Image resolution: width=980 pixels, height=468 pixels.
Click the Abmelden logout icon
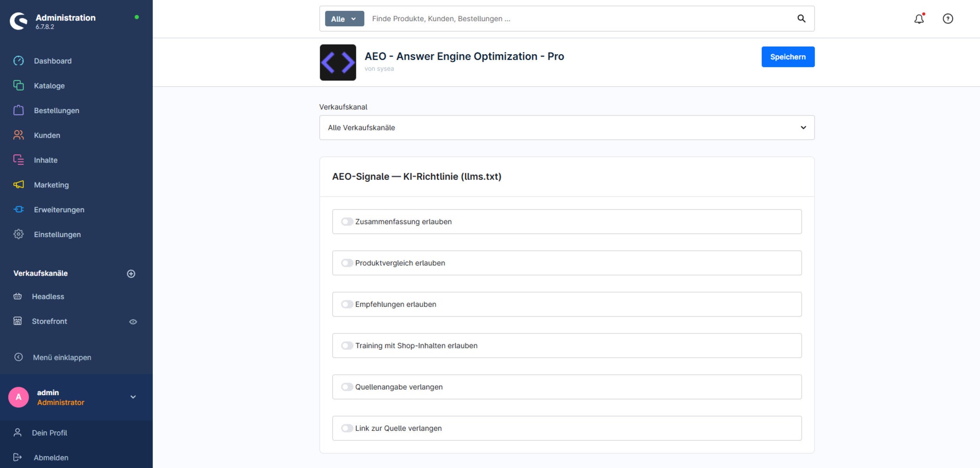18,457
